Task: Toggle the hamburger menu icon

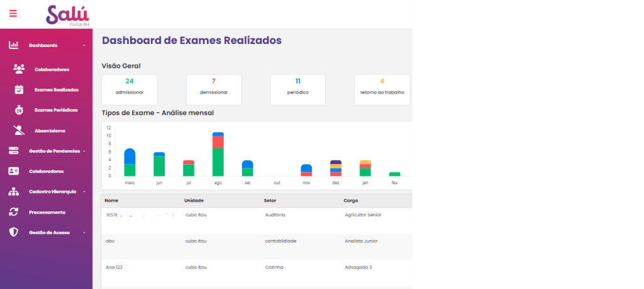Action: (x=13, y=13)
